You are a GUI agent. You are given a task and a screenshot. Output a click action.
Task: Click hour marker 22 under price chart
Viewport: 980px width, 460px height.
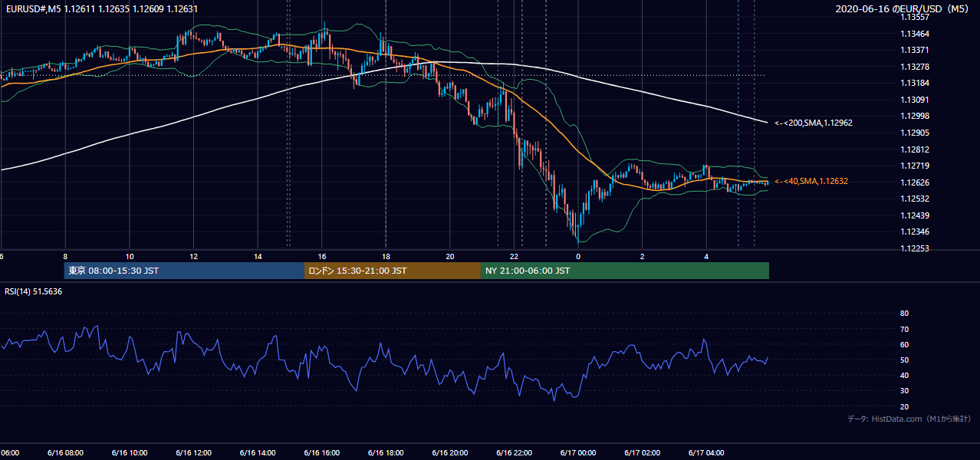(514, 256)
